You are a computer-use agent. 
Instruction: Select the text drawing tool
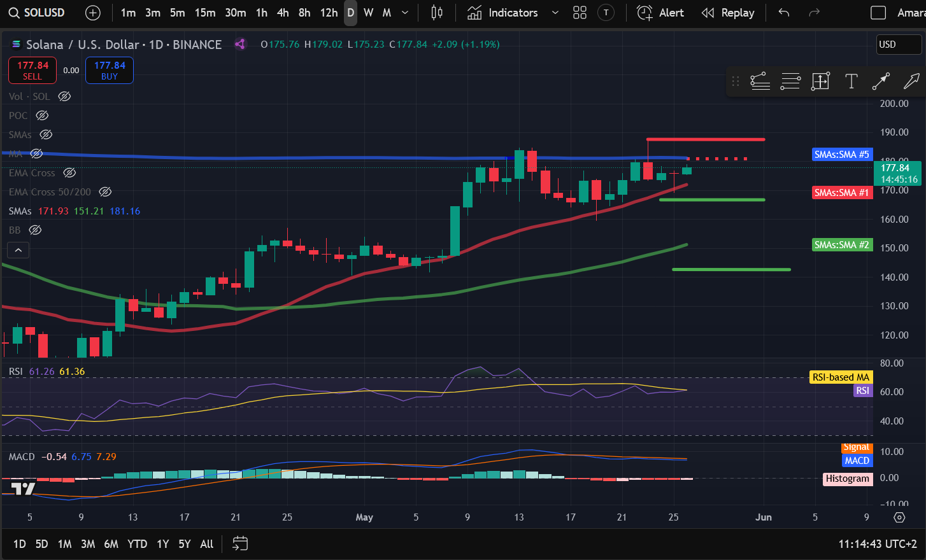[x=851, y=81]
